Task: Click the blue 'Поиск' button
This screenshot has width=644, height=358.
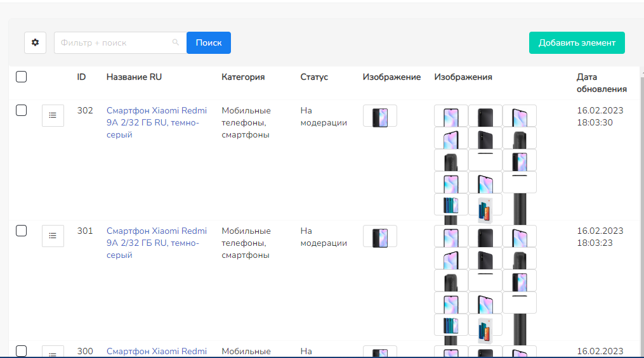Action: coord(209,42)
